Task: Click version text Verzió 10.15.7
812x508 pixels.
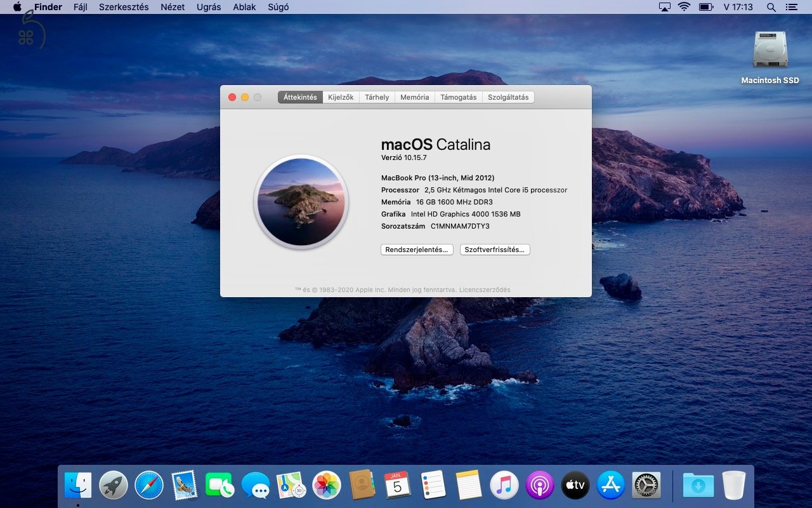Action: click(x=403, y=157)
